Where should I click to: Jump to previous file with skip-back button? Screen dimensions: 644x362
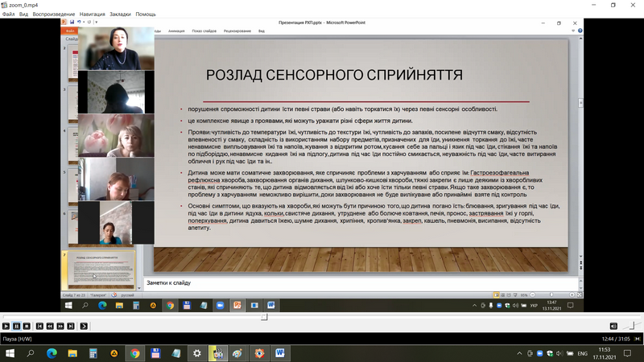[x=39, y=327]
